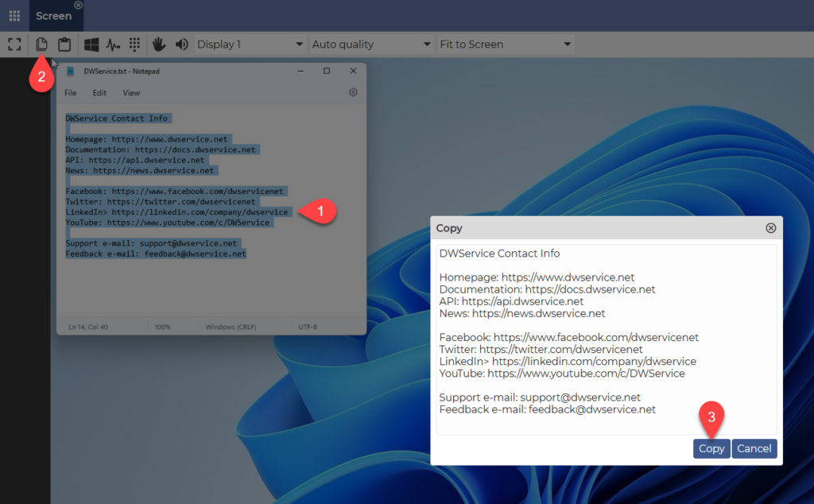The image size is (814, 504).
Task: Click YouTube URL line in Copy dialog
Action: pyautogui.click(x=562, y=373)
